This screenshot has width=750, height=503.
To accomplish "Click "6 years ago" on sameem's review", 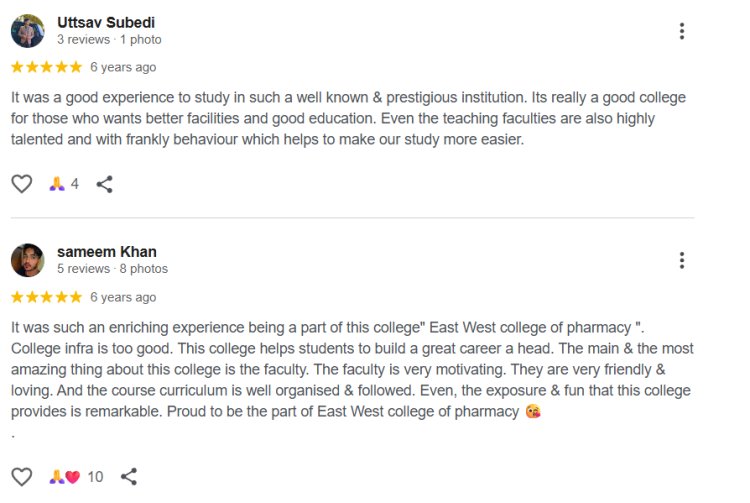I will click(x=123, y=297).
